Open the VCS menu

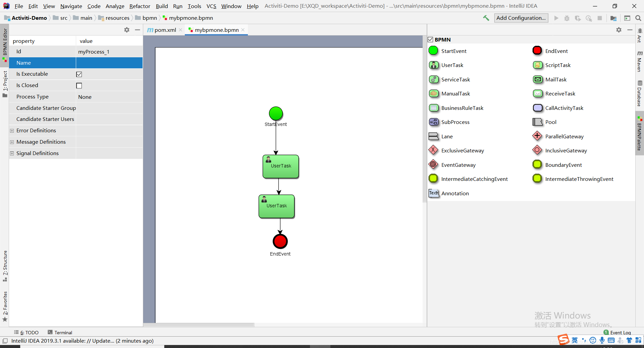(211, 6)
